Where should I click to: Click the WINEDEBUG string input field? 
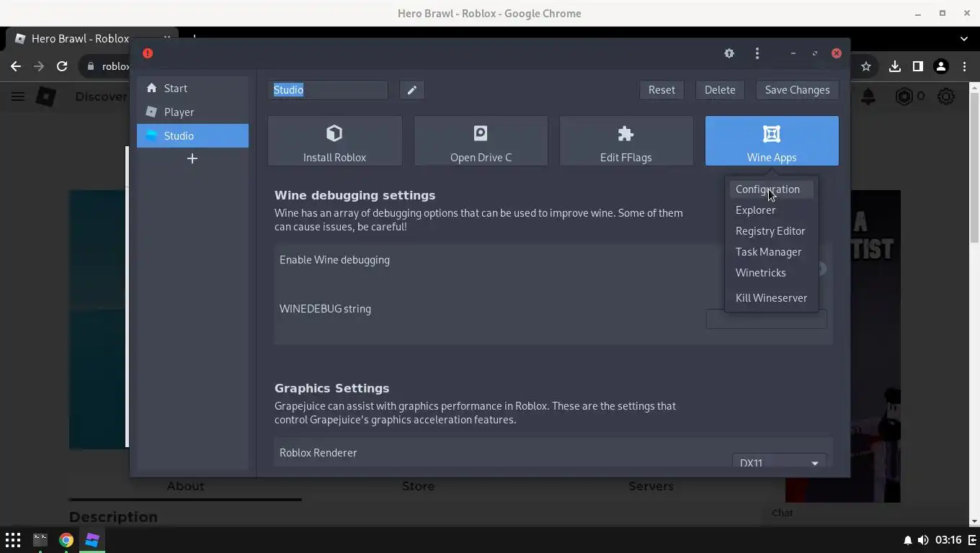pyautogui.click(x=767, y=319)
